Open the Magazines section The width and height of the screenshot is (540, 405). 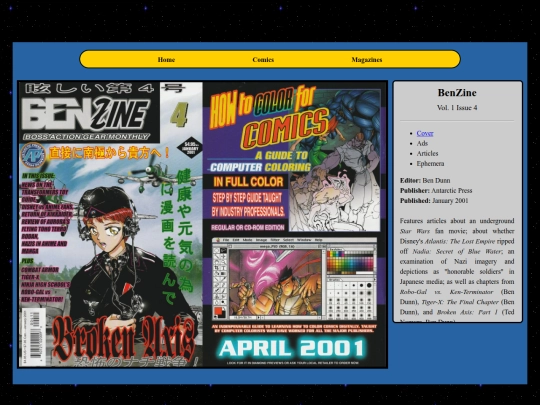tap(367, 60)
